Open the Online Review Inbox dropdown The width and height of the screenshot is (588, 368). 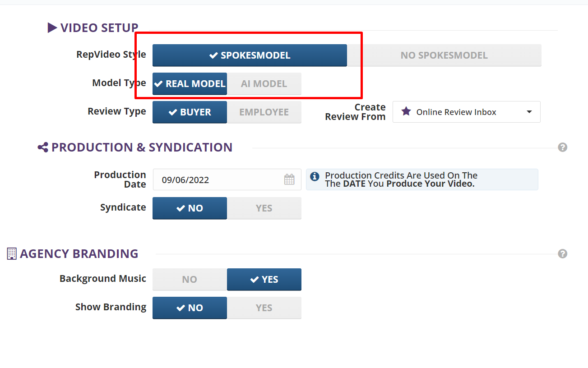click(466, 112)
